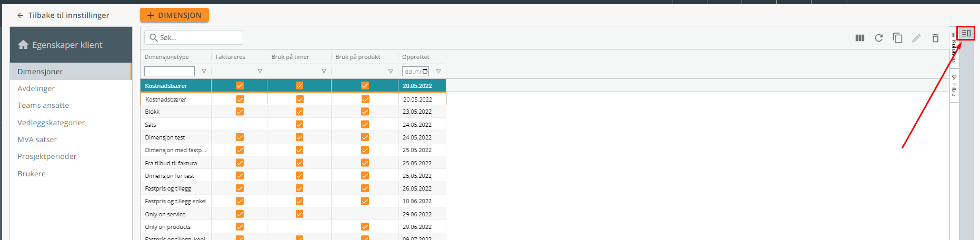Open calendar picker in Opprettet filter
Screen dimensions: 980x240
(425, 72)
